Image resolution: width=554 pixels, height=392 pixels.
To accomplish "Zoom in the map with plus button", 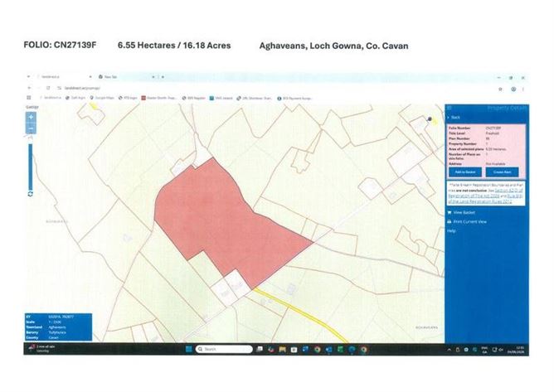I will [x=31, y=117].
